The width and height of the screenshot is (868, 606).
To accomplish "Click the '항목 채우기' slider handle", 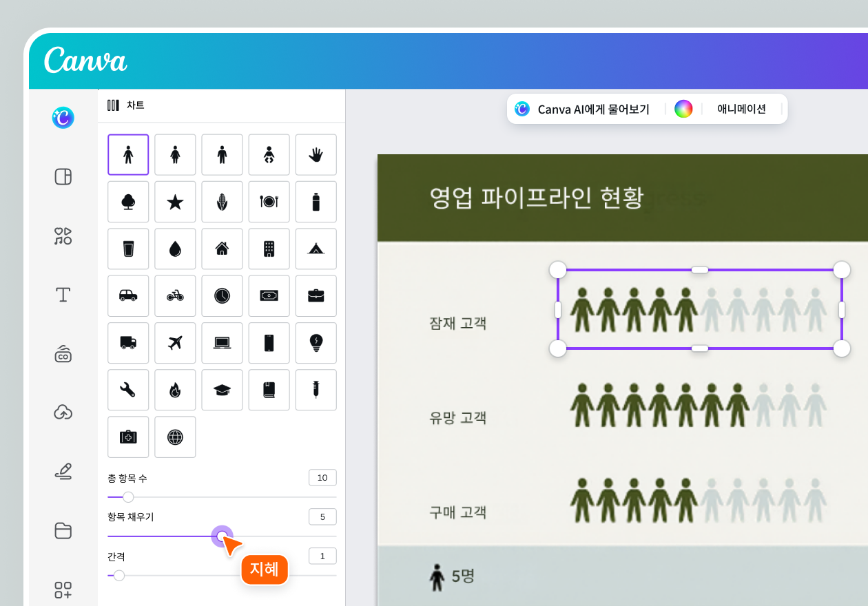I will point(222,536).
